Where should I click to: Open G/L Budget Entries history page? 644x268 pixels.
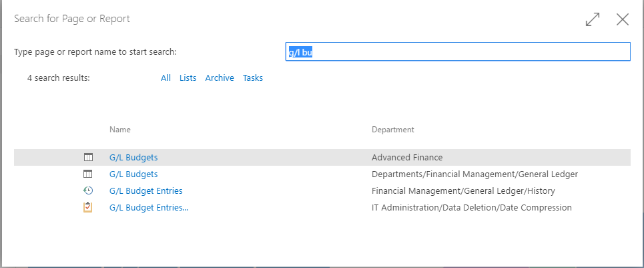(145, 191)
